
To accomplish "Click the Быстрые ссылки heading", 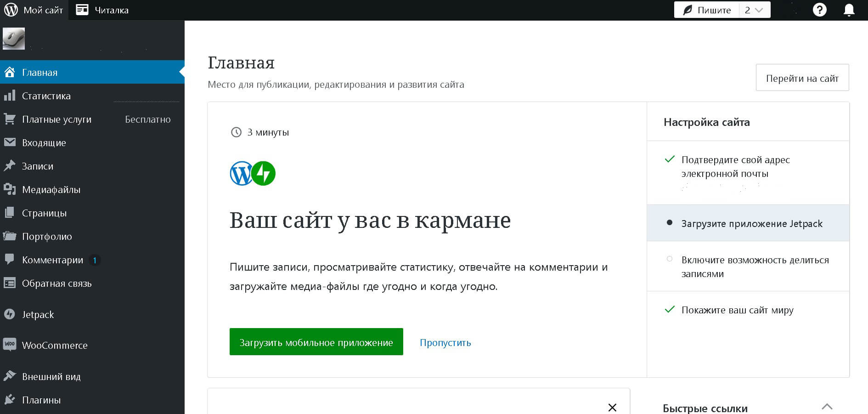I will 705,408.
